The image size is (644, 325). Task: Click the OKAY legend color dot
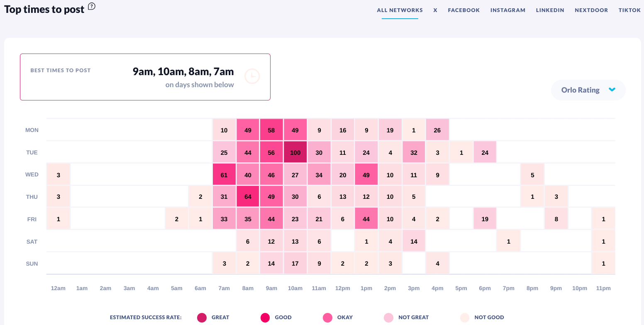coord(328,318)
